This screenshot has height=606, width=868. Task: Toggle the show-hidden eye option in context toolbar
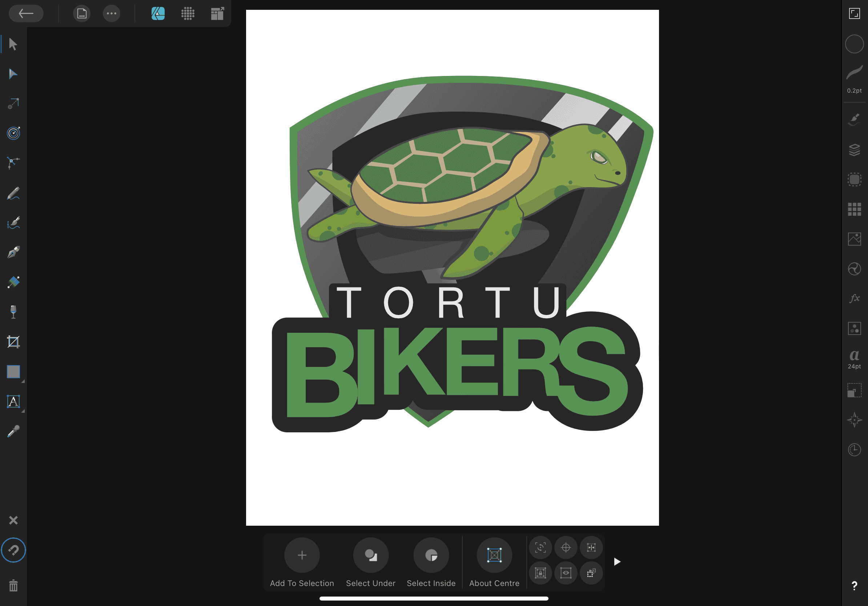pyautogui.click(x=566, y=573)
